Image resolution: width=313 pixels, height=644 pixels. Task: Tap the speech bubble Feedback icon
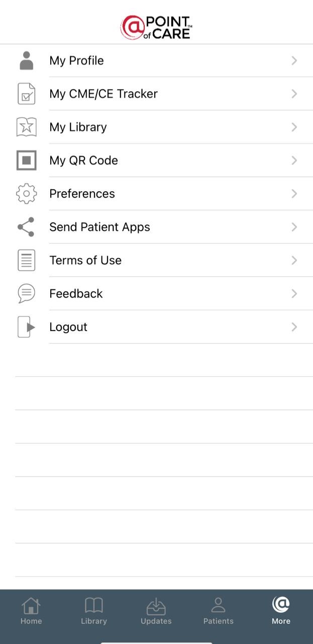tap(27, 293)
